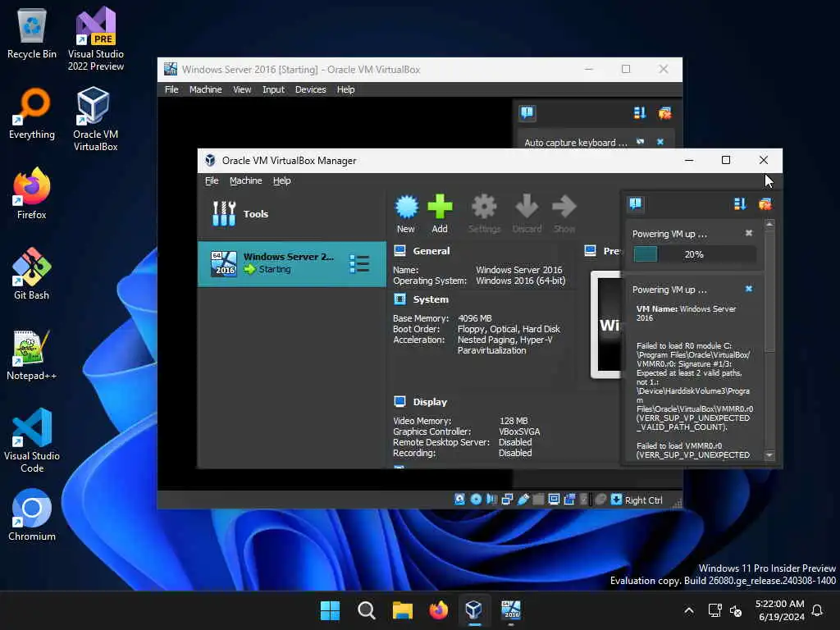Screen dimensions: 840x630
Task: Select Tools in the Manager sidebar
Action: [292, 214]
